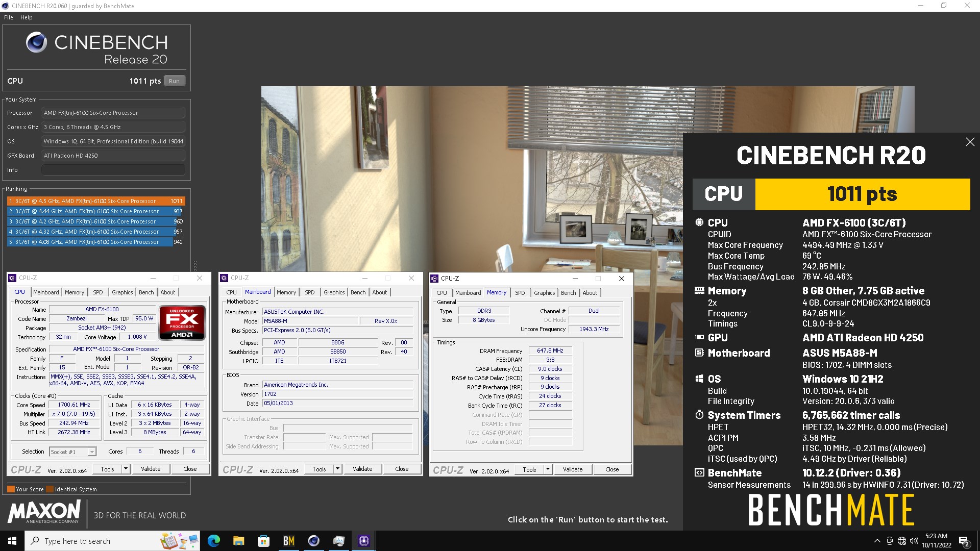The height and width of the screenshot is (551, 980).
Task: Open CPU-Z from the taskbar icon
Action: (x=363, y=541)
